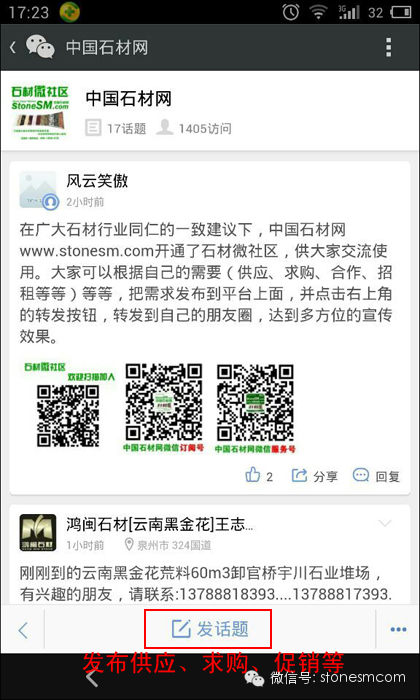Open the 中国石材网 StoneSM community logo
This screenshot has width=420, height=700.
click(40, 113)
